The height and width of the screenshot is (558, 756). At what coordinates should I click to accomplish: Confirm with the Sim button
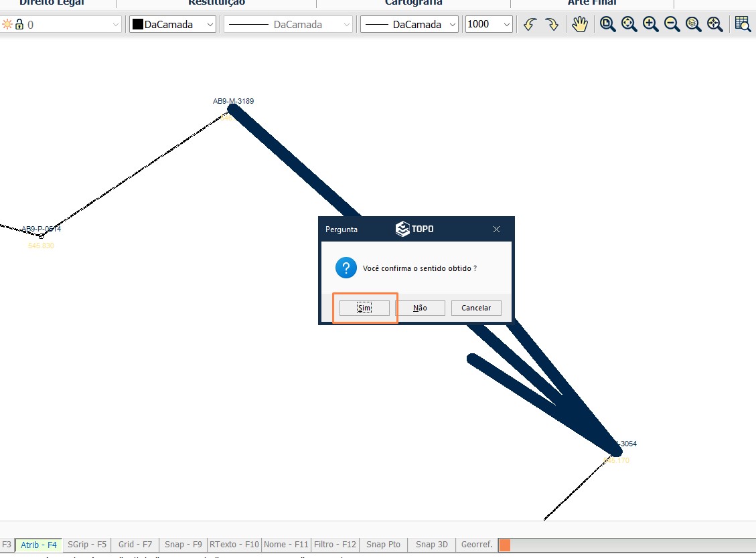pyautogui.click(x=364, y=308)
